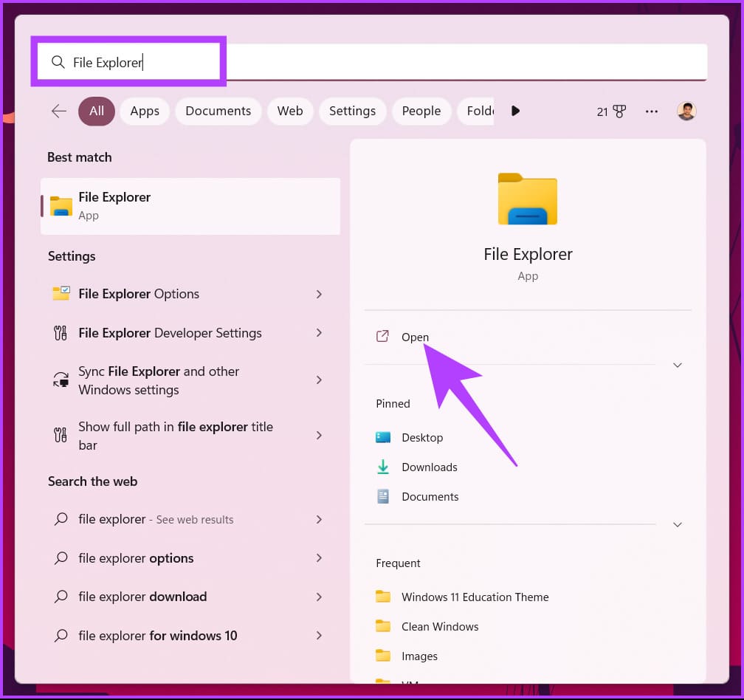Expand file explorer download web chevron
Viewport: 744px width, 700px height.
(319, 597)
